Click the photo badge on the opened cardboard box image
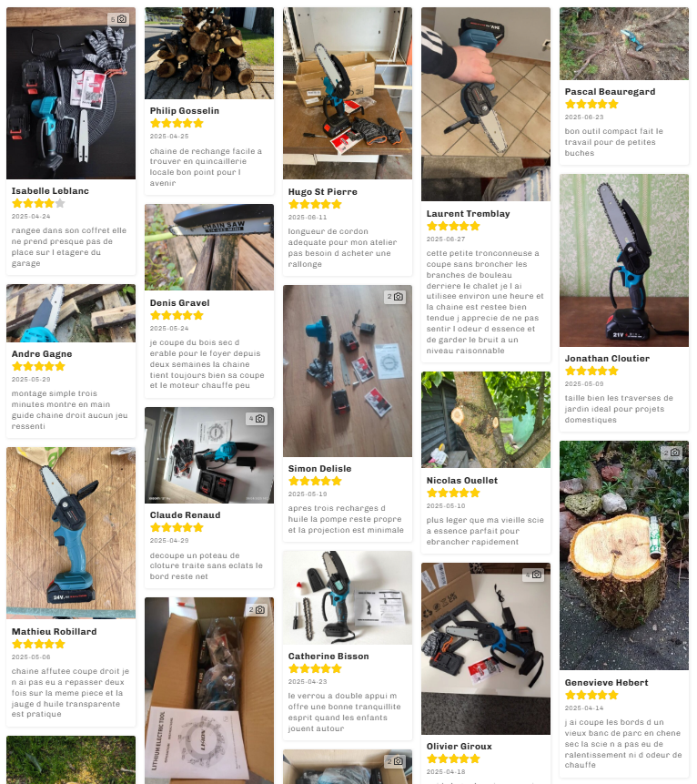 tap(257, 609)
